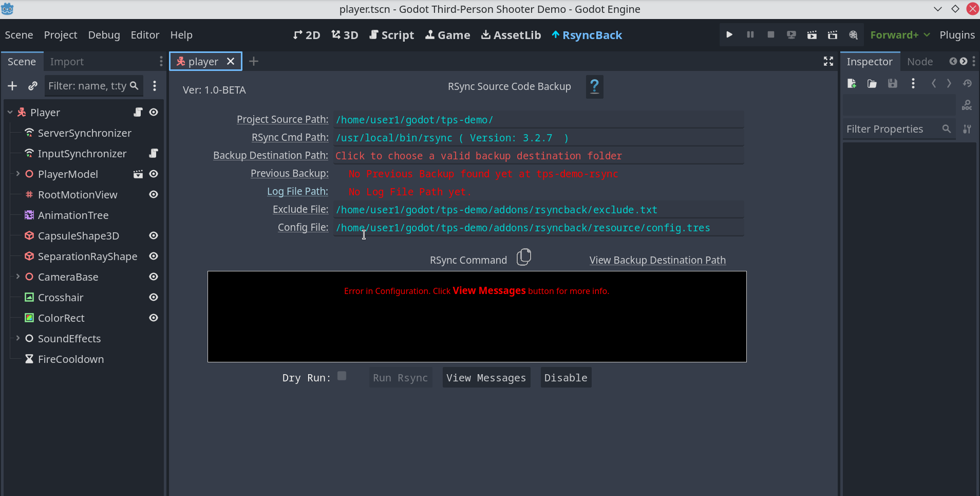Click the Exclude File path
Image resolution: width=980 pixels, height=496 pixels.
click(539, 209)
